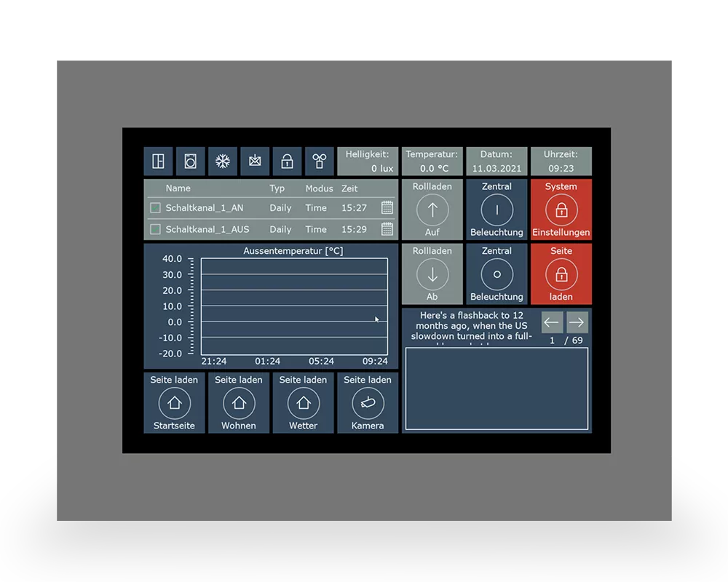Viewport: 728px width, 582px height.
Task: Go to next news item arrow
Action: [x=577, y=322]
